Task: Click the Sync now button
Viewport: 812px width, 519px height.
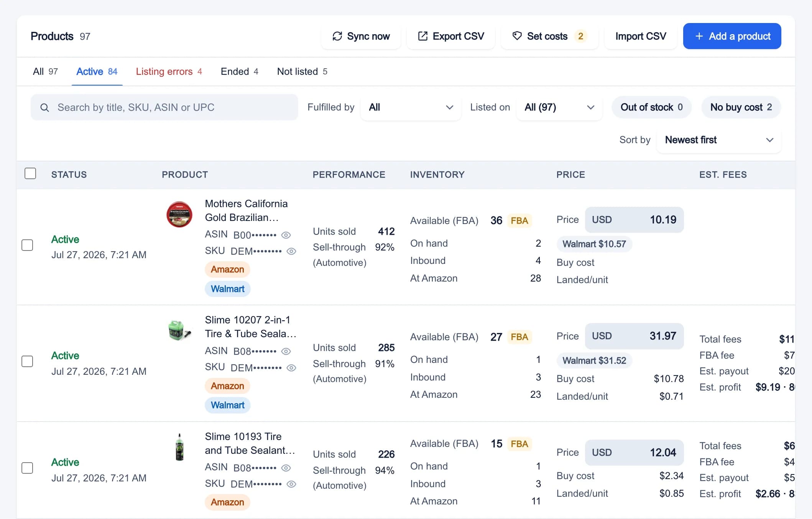Action: [x=361, y=36]
